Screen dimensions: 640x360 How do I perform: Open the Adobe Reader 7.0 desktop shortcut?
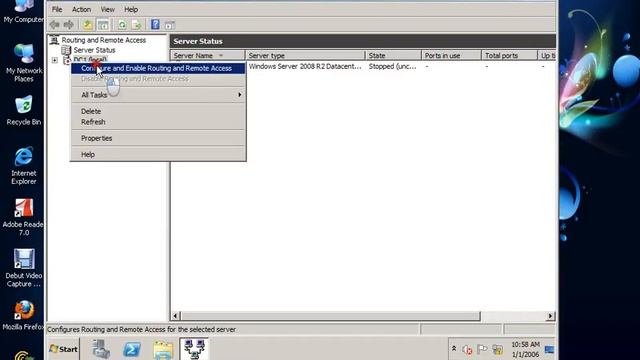(24, 218)
